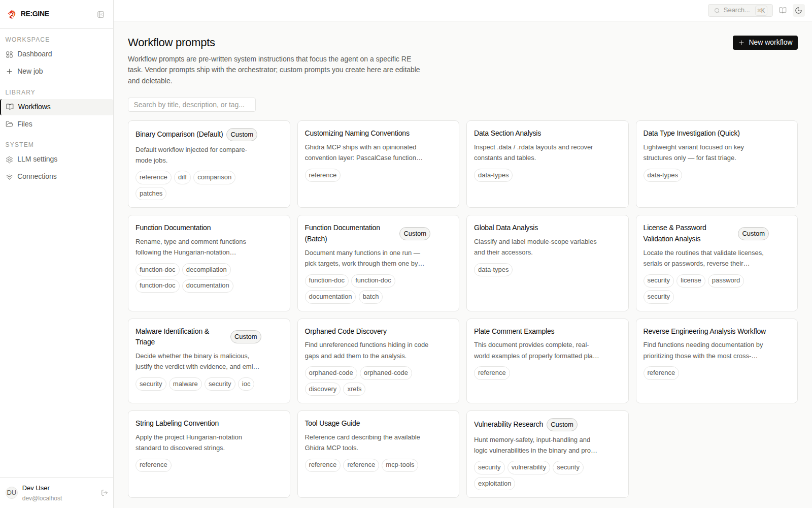Click the vulnerability tag

coord(528,467)
